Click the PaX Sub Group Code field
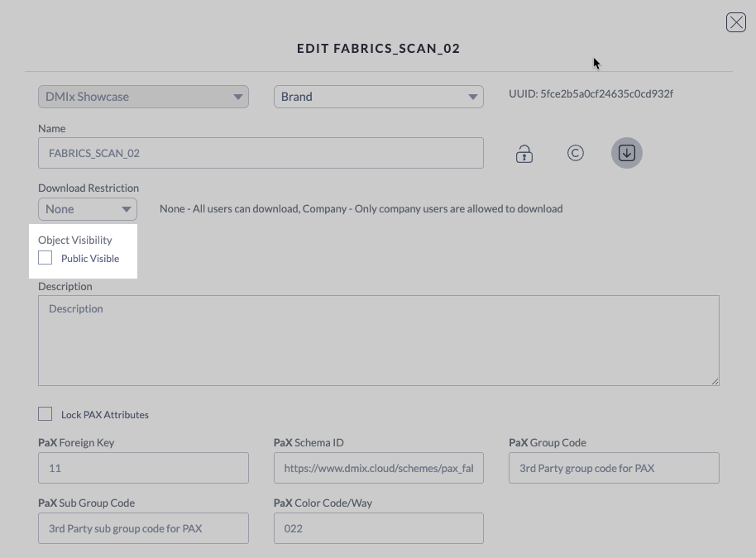Image resolution: width=756 pixels, height=558 pixels. coord(143,528)
